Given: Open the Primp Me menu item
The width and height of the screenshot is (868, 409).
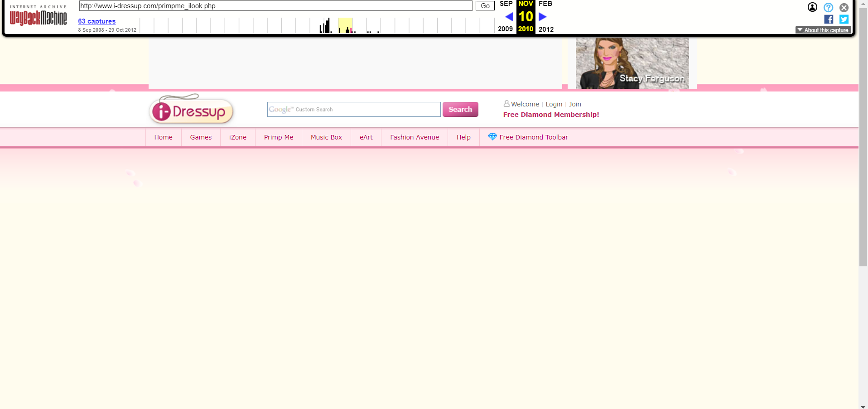Looking at the screenshot, I should point(279,137).
